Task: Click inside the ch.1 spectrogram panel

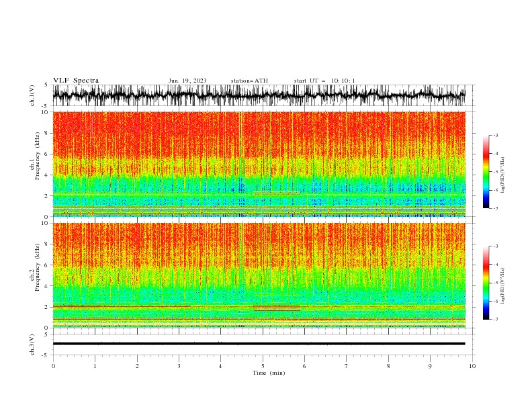Action: pos(259,164)
